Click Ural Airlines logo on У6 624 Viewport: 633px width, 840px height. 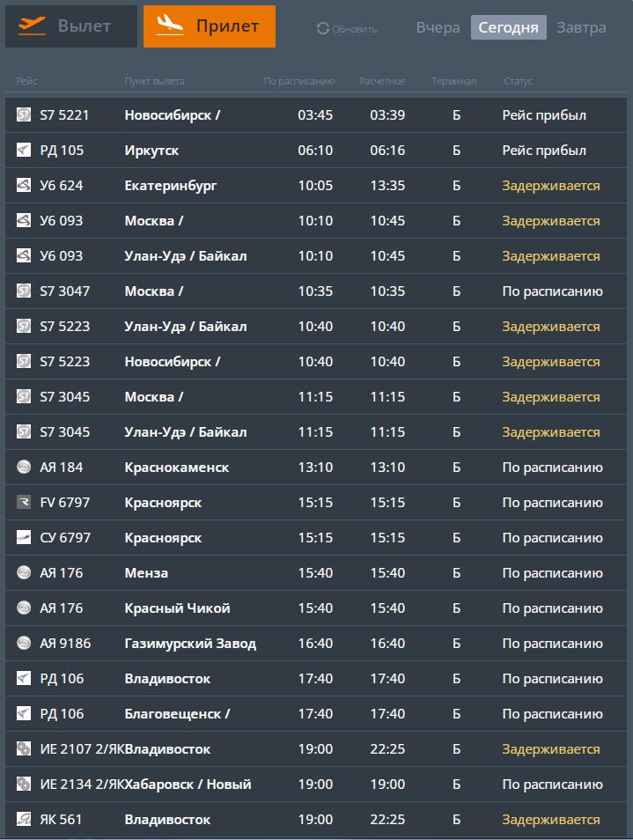24,186
